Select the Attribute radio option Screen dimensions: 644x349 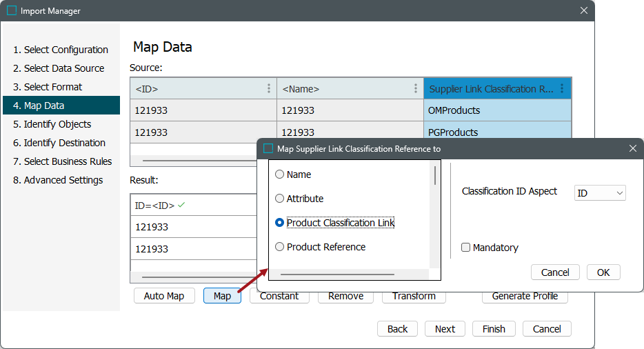280,199
